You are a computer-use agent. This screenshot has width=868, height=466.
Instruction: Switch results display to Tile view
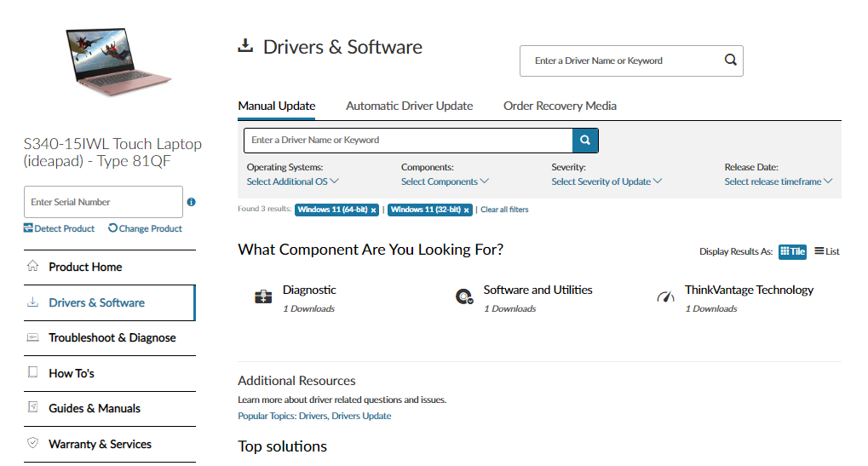[x=792, y=252]
